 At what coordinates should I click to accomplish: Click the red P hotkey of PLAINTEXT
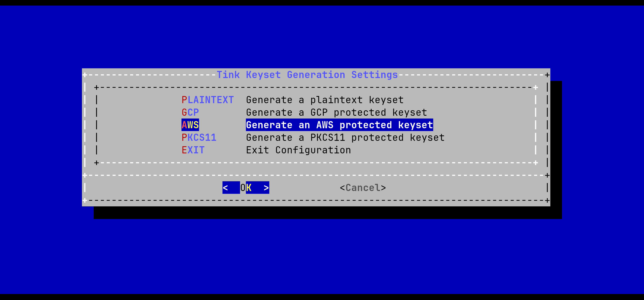[x=184, y=100]
